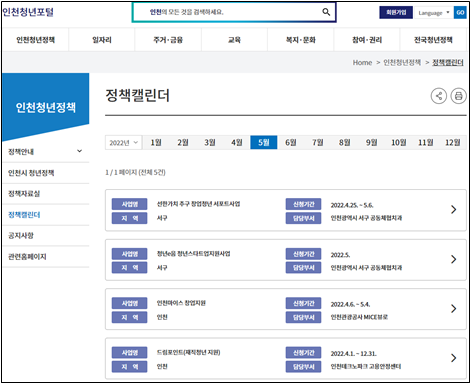Expand the 정책안내 sidebar chevron
This screenshot has width=470, height=383.
[79, 151]
